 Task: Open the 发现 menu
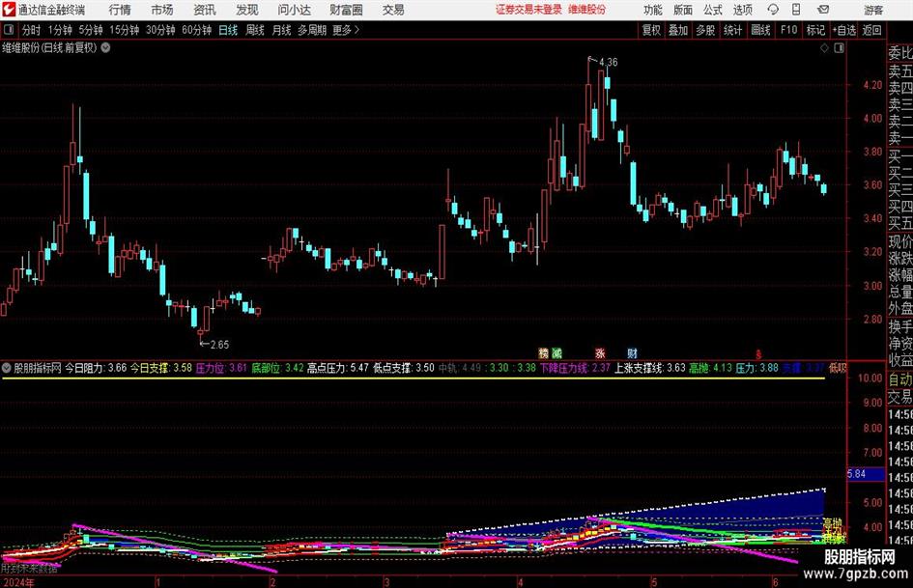pos(247,10)
